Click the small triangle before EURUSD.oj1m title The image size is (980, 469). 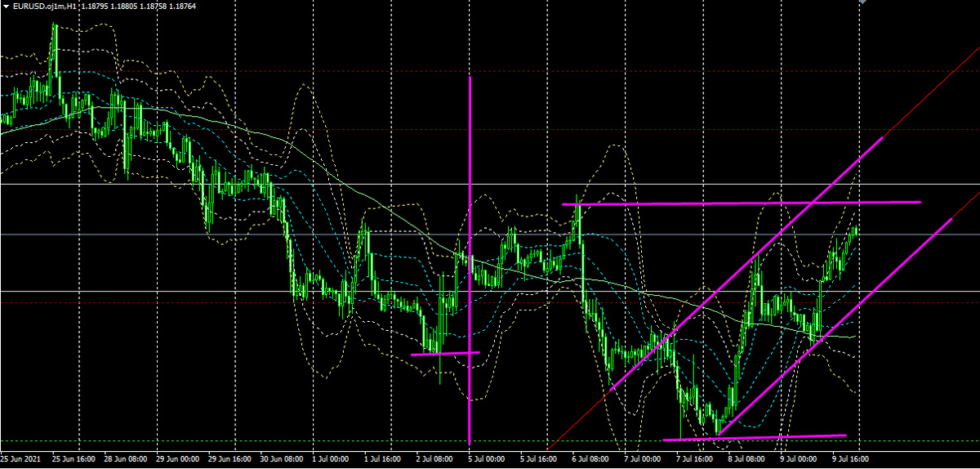pyautogui.click(x=7, y=6)
